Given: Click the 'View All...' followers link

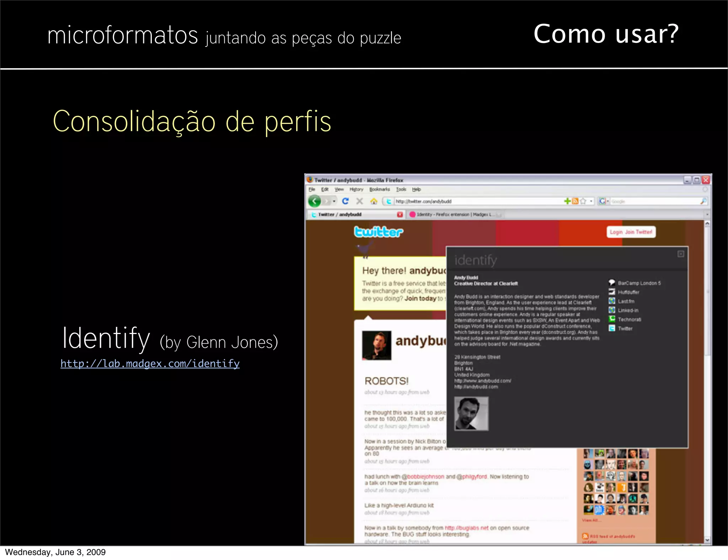Looking at the screenshot, I should (x=591, y=520).
